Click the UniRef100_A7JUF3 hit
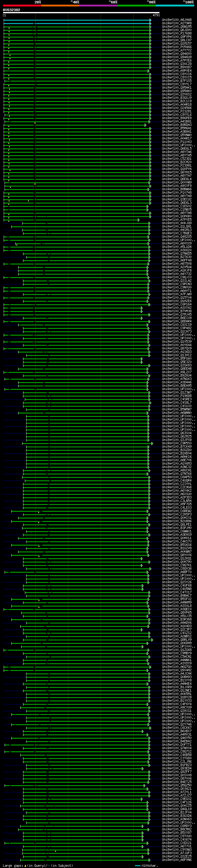197x868 pixels. tap(177, 854)
